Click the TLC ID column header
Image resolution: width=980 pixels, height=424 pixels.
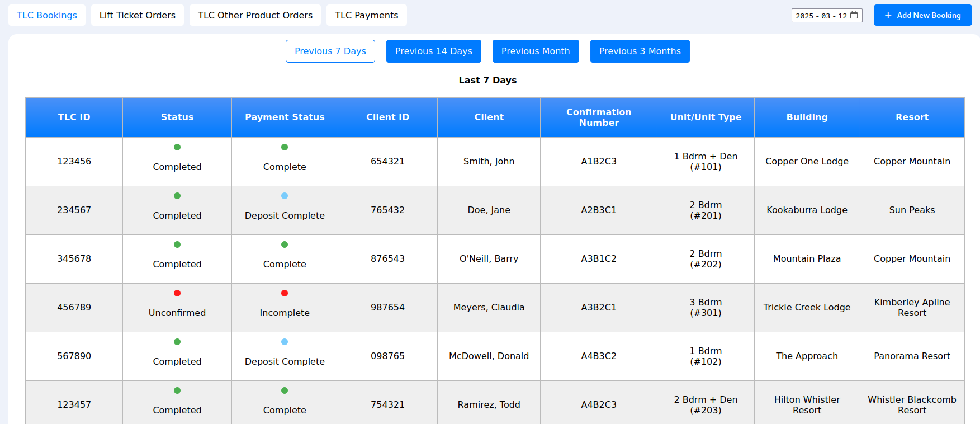pos(74,117)
